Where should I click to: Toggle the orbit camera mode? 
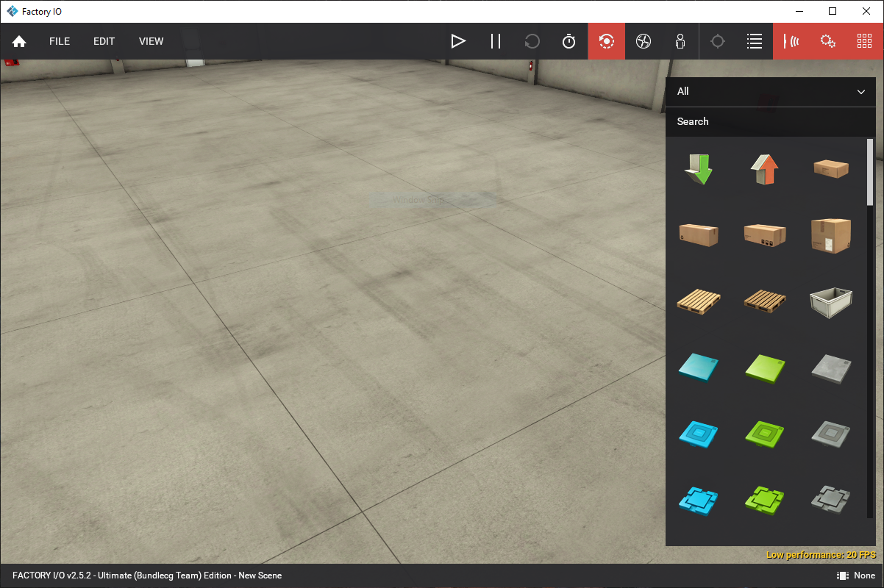[607, 41]
